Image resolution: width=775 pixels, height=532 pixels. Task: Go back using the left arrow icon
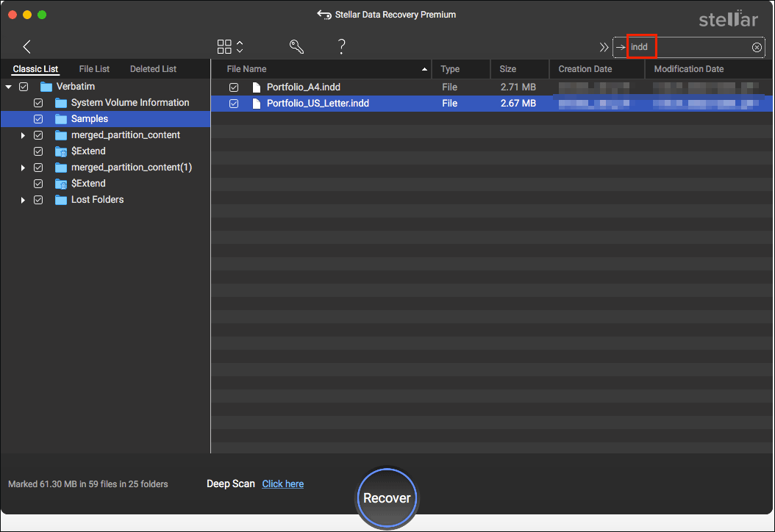(x=26, y=47)
